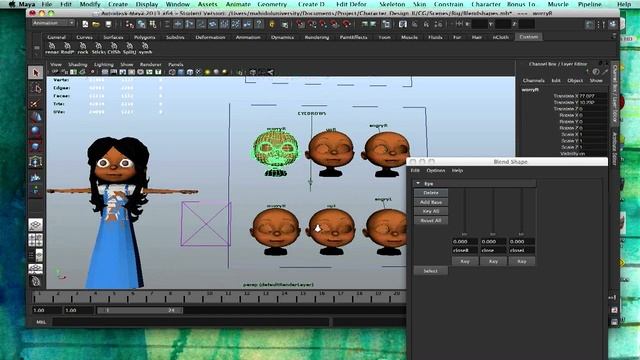Screen dimensions: 640x360
Task: Click the Select button in Blend Shape window
Action: pos(431,271)
